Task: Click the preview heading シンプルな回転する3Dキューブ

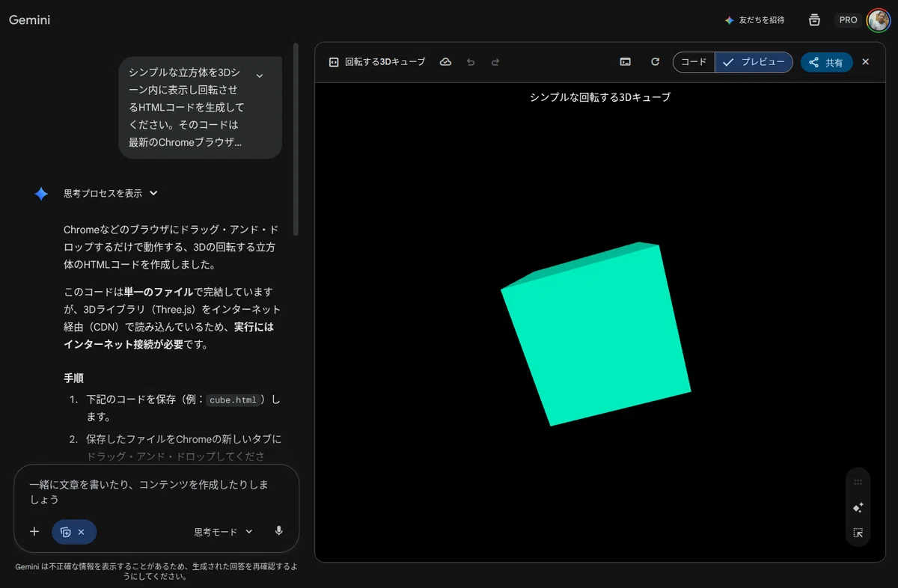Action: coord(600,97)
